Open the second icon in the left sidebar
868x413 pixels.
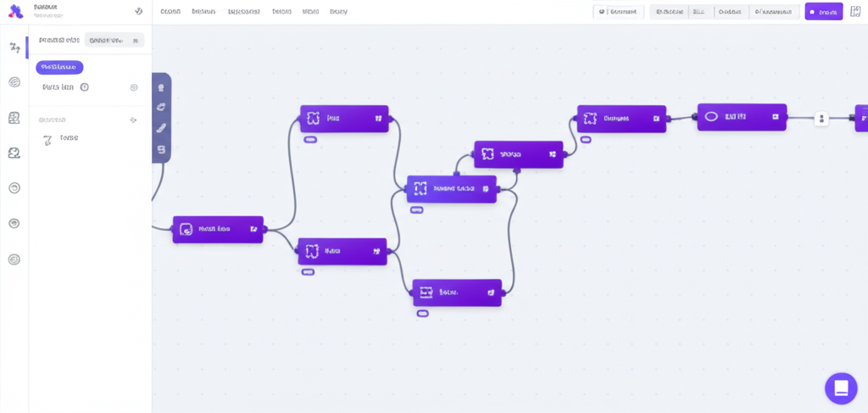14,82
